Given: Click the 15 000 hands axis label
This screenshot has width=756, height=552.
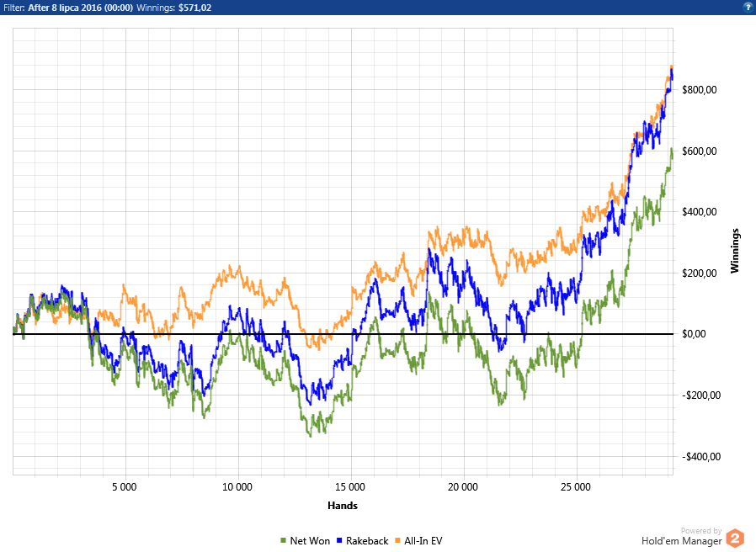Looking at the screenshot, I should (350, 487).
